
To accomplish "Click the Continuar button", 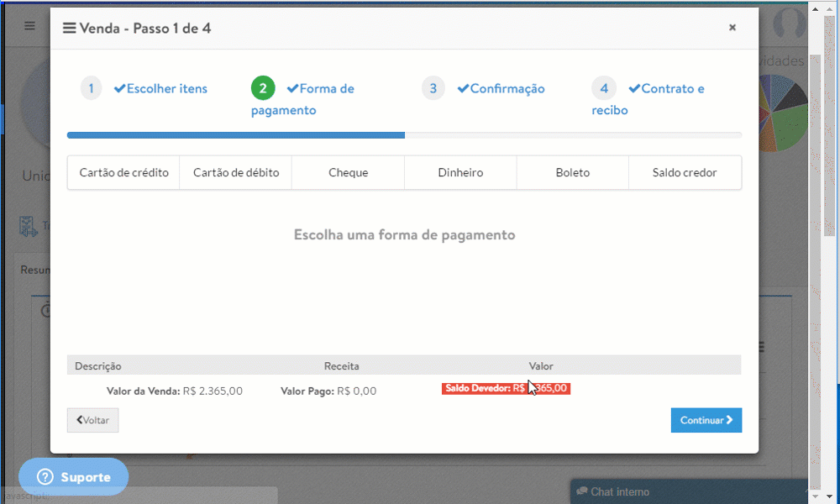I will click(x=706, y=420).
